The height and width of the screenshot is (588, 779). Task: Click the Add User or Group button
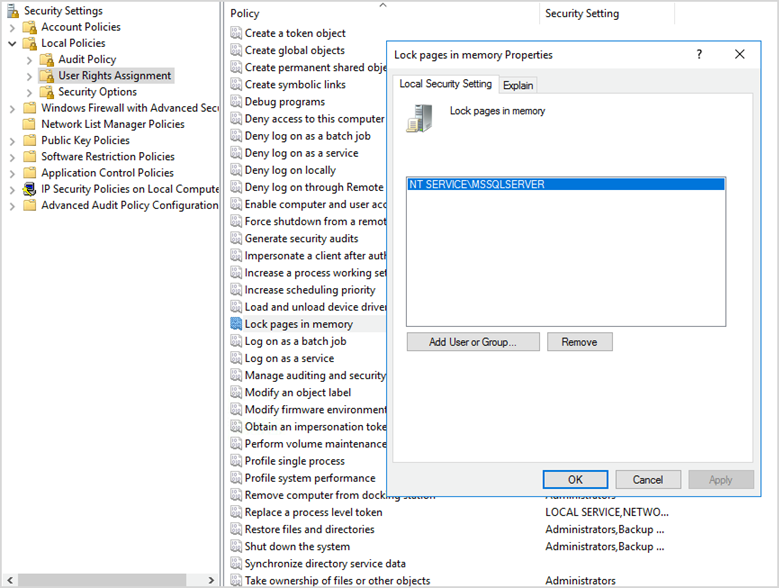pos(473,342)
